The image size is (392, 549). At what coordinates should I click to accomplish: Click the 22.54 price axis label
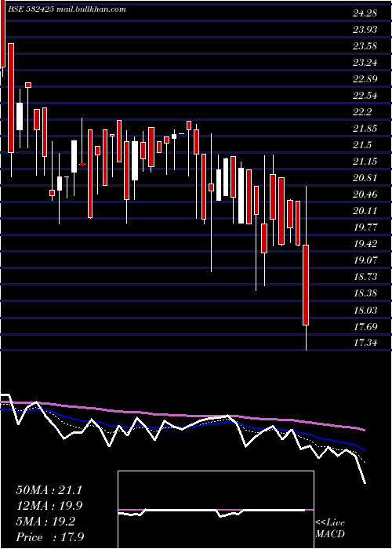coord(365,96)
